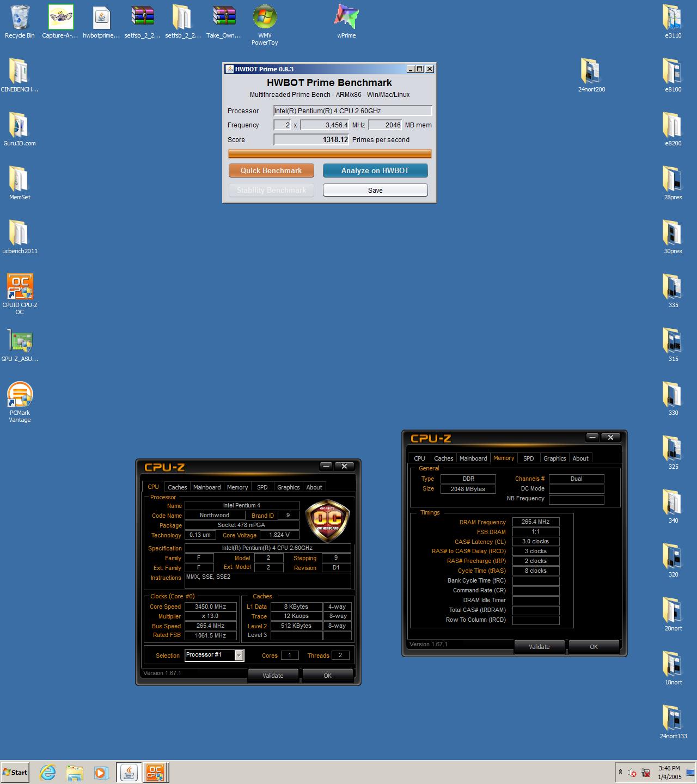Select the 315 folder icon

(673, 345)
